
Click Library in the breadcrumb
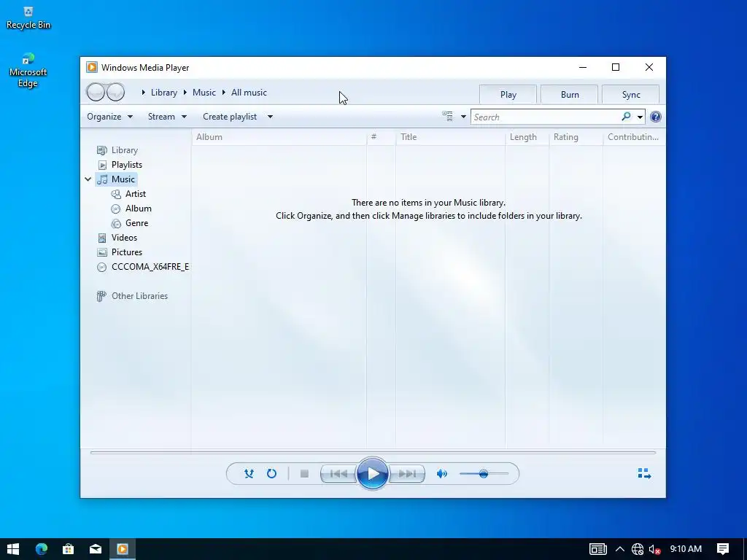(164, 93)
